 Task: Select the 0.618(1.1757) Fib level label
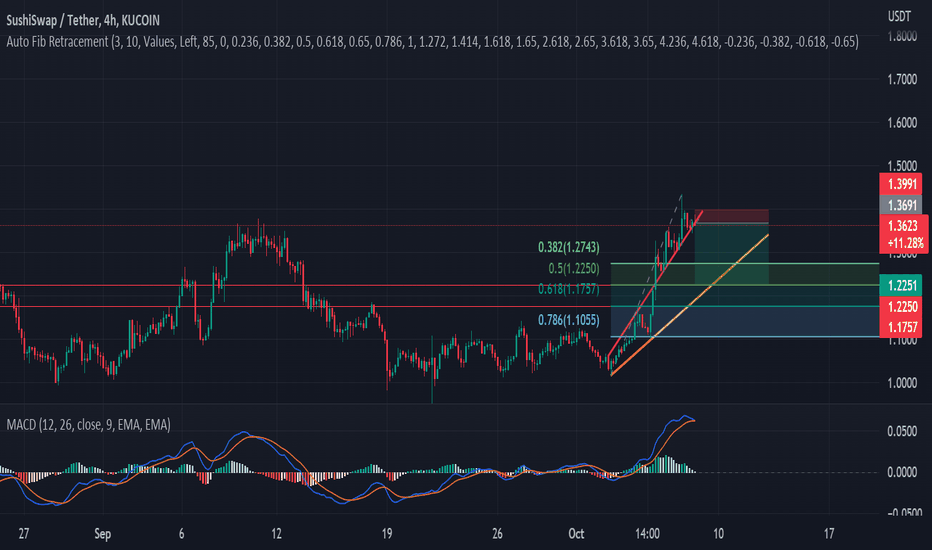tap(569, 289)
